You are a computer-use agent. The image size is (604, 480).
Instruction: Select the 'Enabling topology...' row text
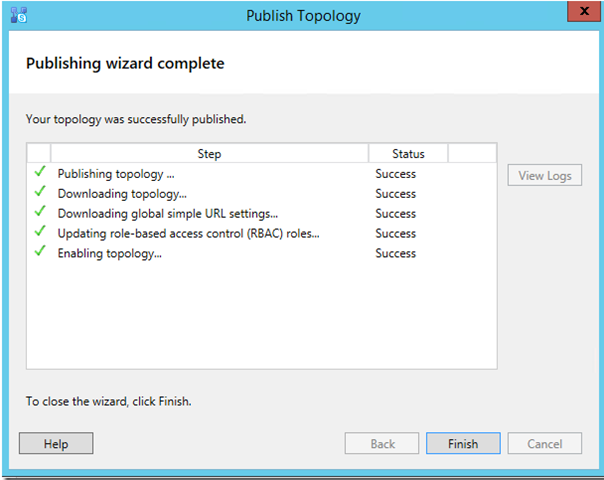point(109,253)
